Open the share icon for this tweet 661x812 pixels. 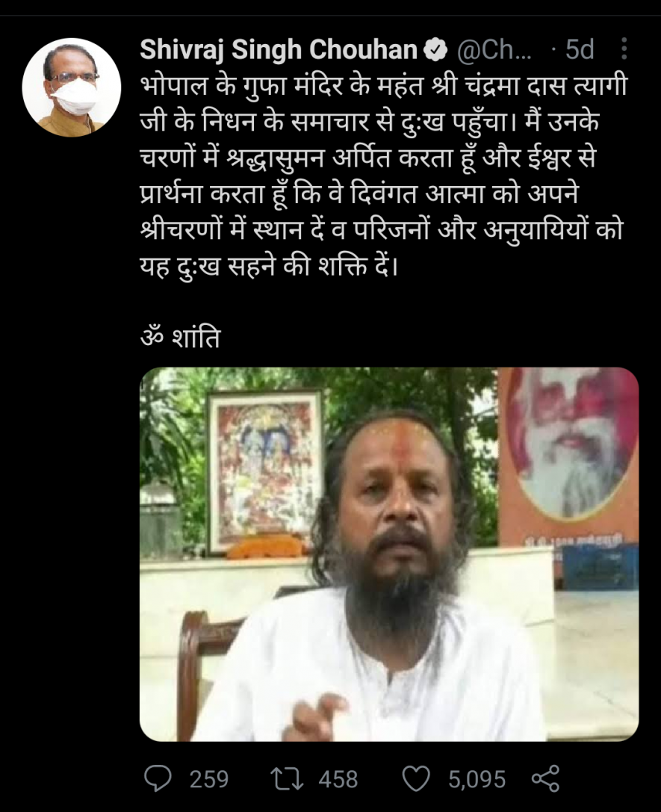545,778
